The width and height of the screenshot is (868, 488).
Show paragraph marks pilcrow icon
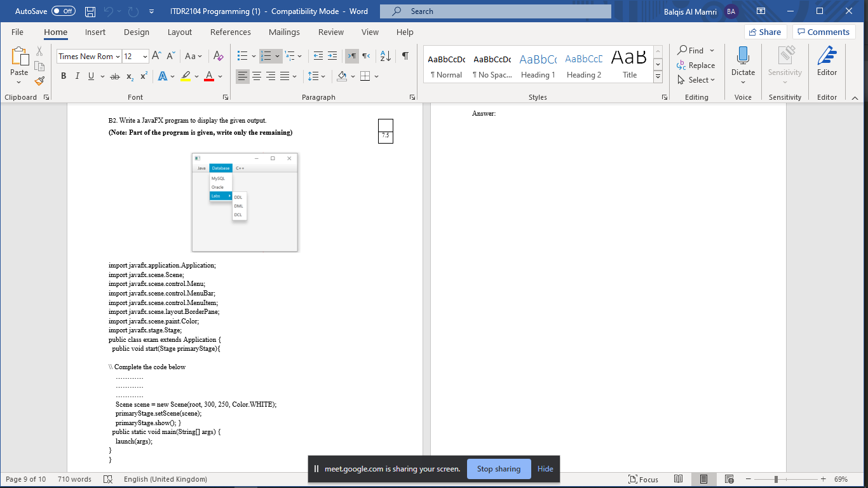tap(405, 56)
